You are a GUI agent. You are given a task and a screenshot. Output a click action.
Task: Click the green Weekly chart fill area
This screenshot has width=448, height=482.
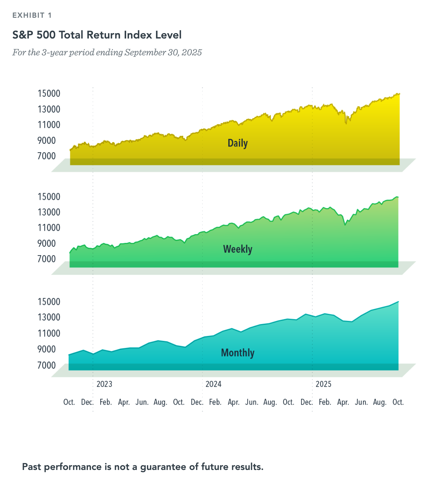coord(301,241)
